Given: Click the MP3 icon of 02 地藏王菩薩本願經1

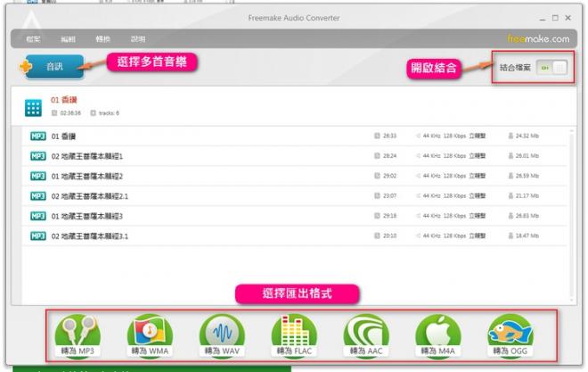Looking at the screenshot, I should pos(38,156).
